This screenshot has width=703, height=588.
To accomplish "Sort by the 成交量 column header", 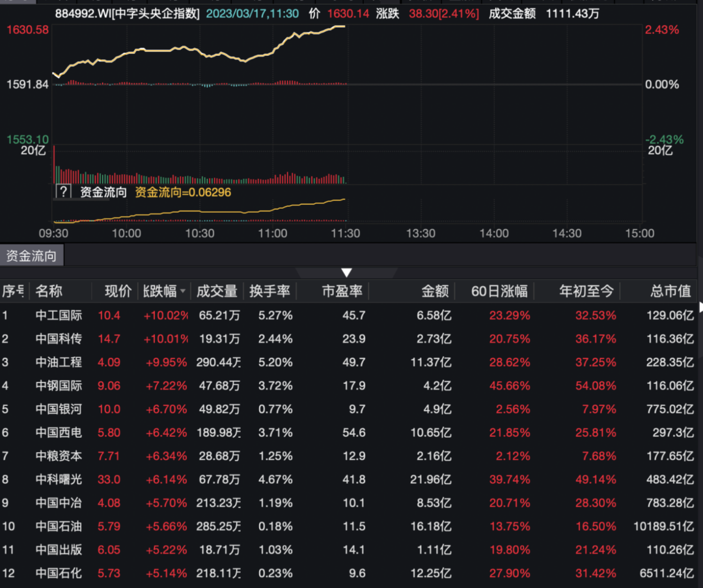I will tap(217, 291).
